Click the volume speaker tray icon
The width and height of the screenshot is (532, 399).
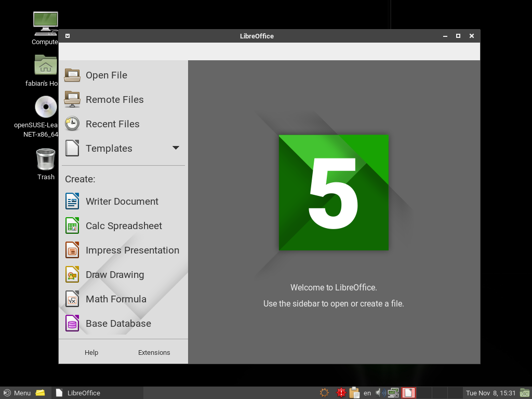379,393
